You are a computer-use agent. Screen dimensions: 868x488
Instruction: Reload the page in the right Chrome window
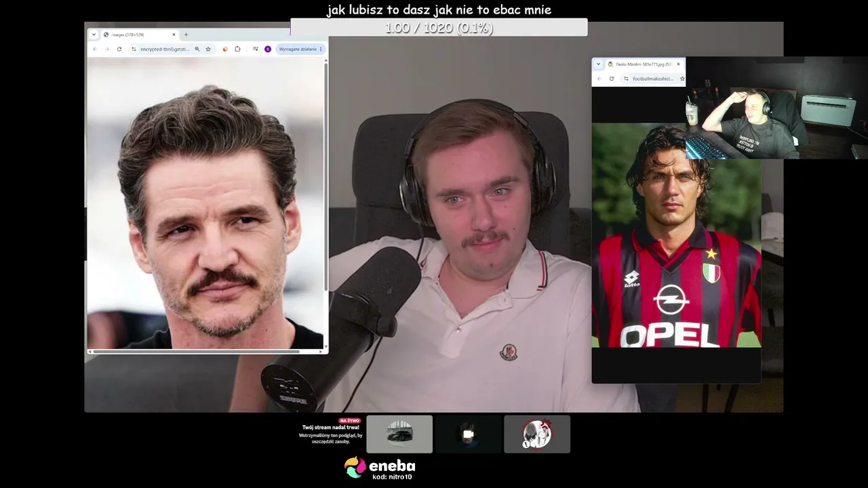[x=612, y=79]
